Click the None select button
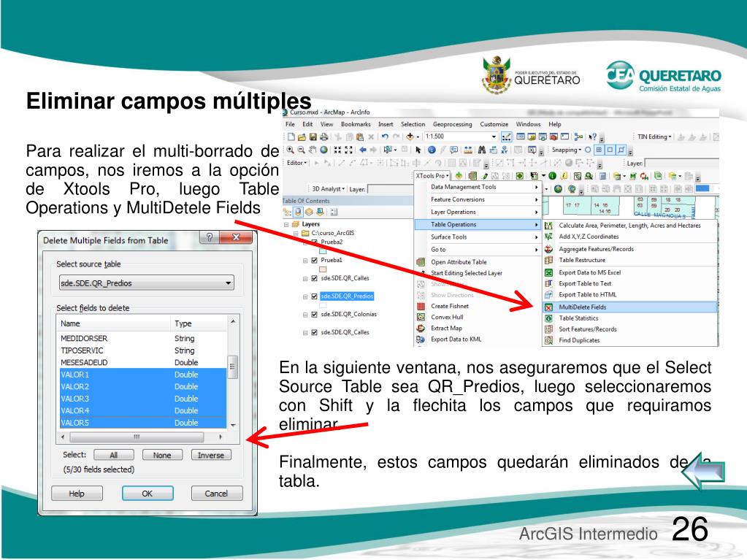Viewport: 747px width, 560px height. [162, 455]
